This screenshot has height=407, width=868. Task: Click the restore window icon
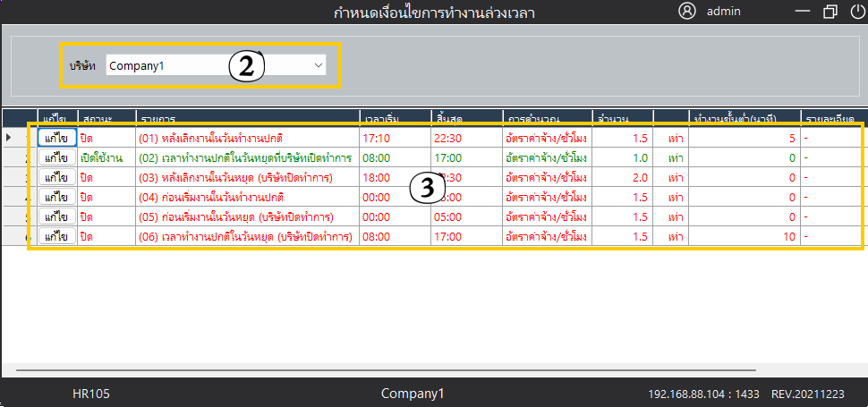tap(830, 12)
